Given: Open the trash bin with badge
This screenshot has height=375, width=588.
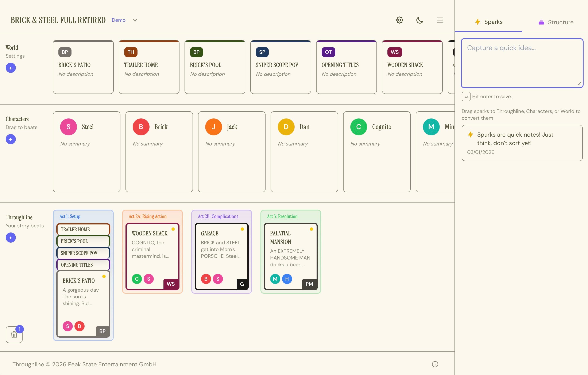Looking at the screenshot, I should (14, 334).
